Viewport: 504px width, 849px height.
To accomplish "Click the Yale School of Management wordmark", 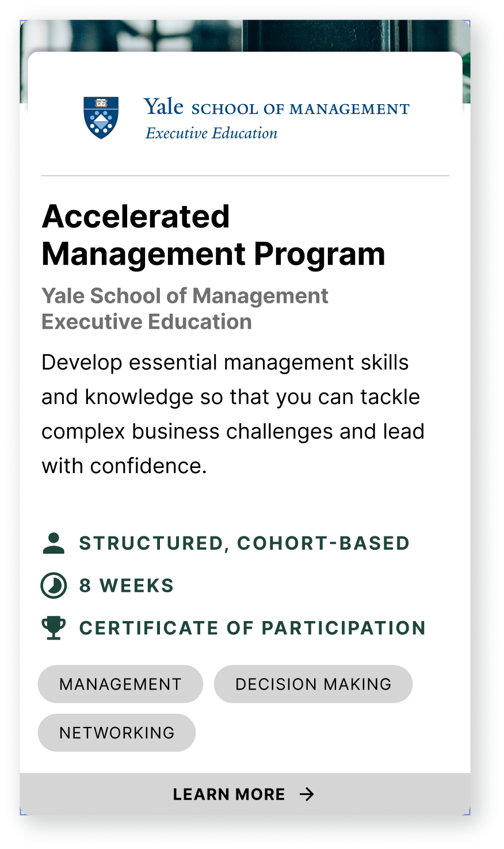I will coord(276,108).
